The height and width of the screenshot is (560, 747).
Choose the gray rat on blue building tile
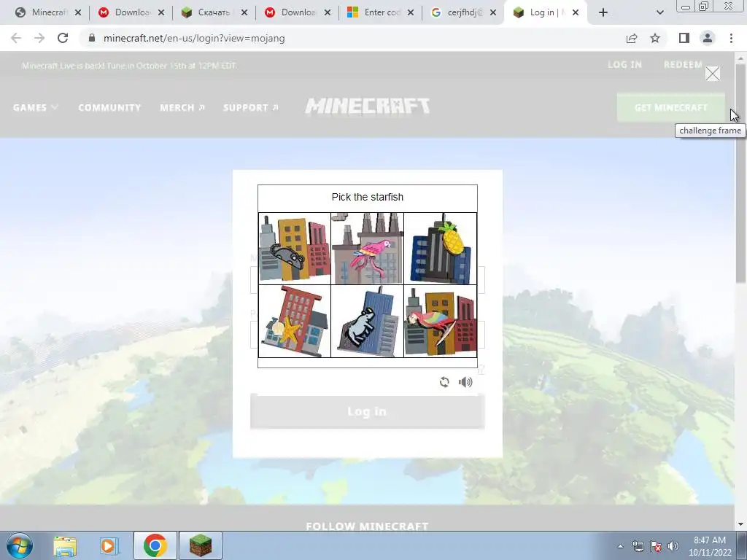coord(368,322)
